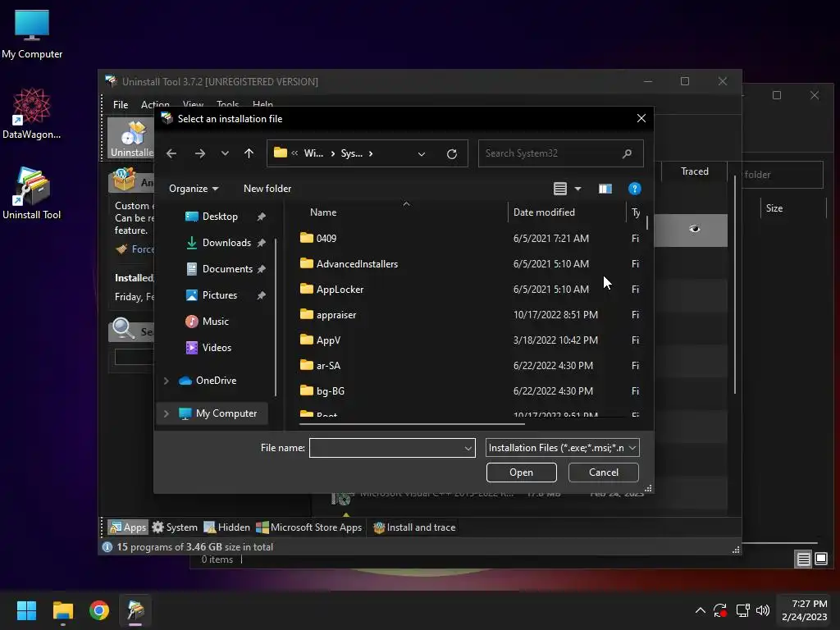Refresh the System32 folder listing
The width and height of the screenshot is (840, 630).
click(x=452, y=153)
